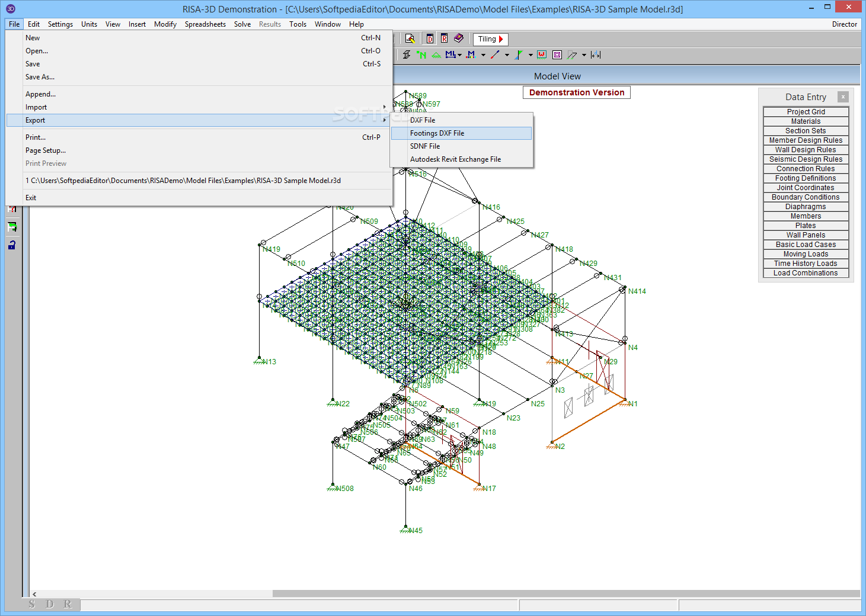Toggle the green flag loads icon
The height and width of the screenshot is (616, 866).
pyautogui.click(x=519, y=54)
